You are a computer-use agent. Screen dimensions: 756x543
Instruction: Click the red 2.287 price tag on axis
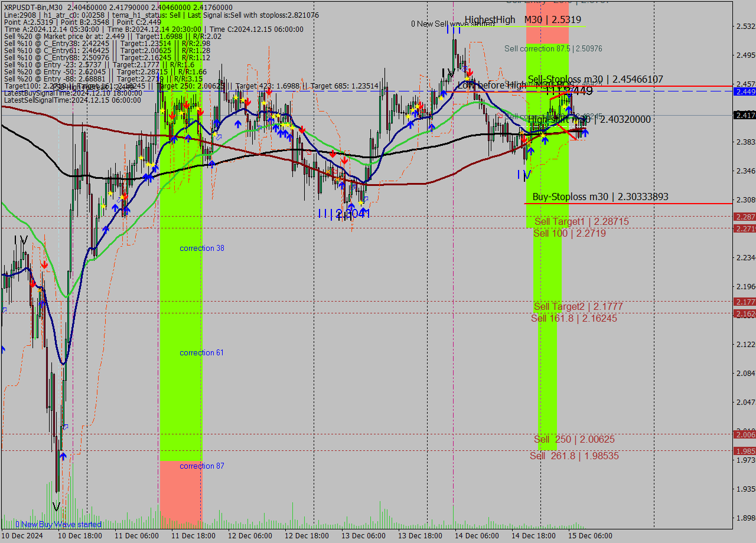745,217
